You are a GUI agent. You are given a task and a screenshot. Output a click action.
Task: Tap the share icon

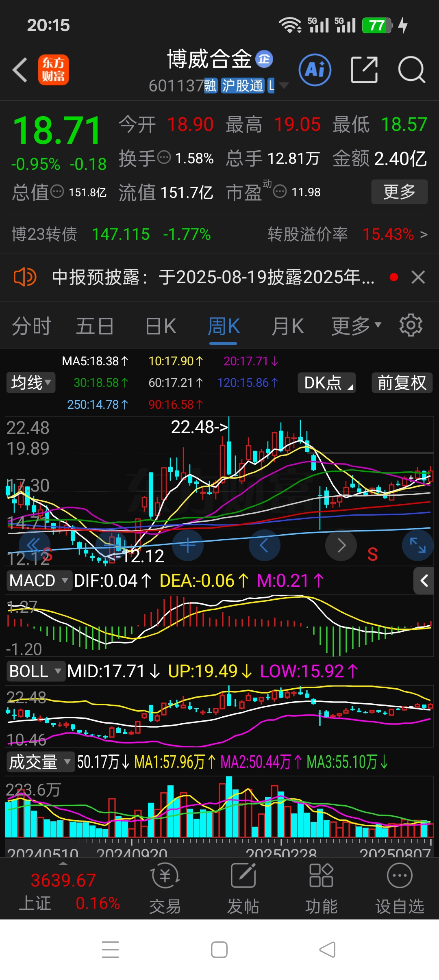364,70
